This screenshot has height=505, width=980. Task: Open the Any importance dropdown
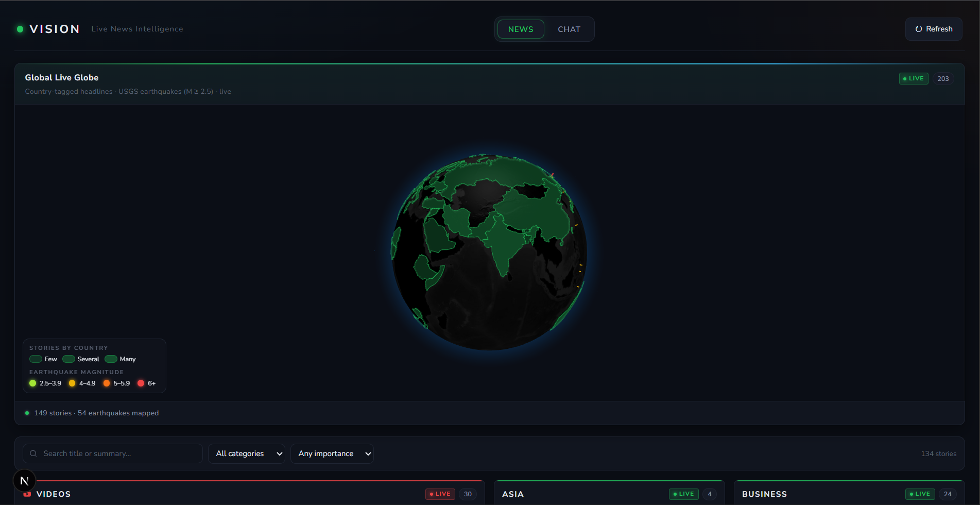332,453
